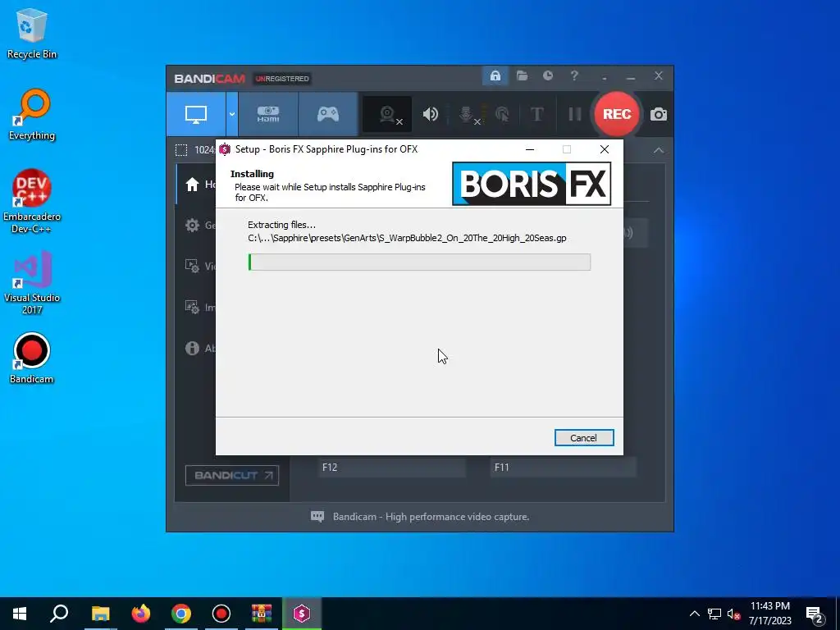Click the installer progress bar
This screenshot has width=840, height=630.
click(x=419, y=262)
